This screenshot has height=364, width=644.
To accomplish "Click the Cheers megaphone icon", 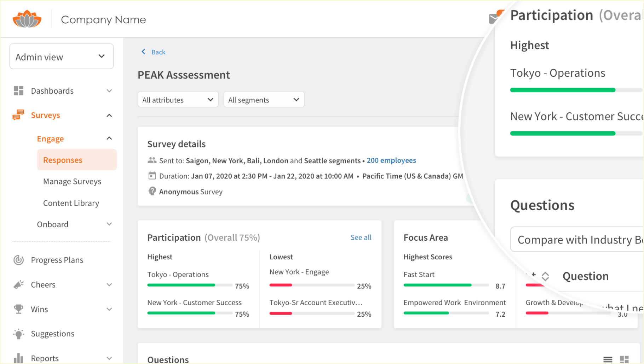I will tap(18, 284).
